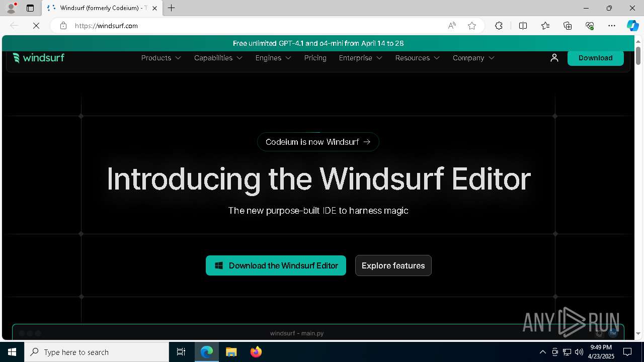The width and height of the screenshot is (644, 362).
Task: Open Task View
Action: [181, 352]
